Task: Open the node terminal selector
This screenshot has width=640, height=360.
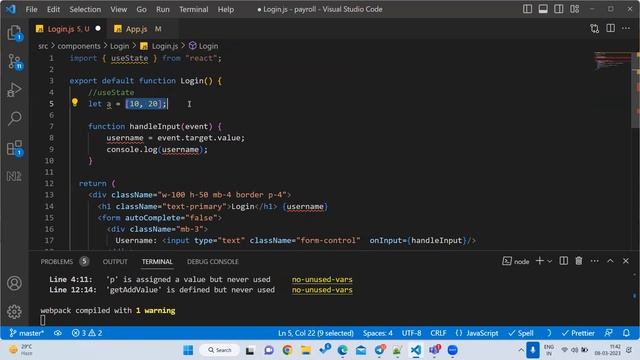Action: click(516, 261)
